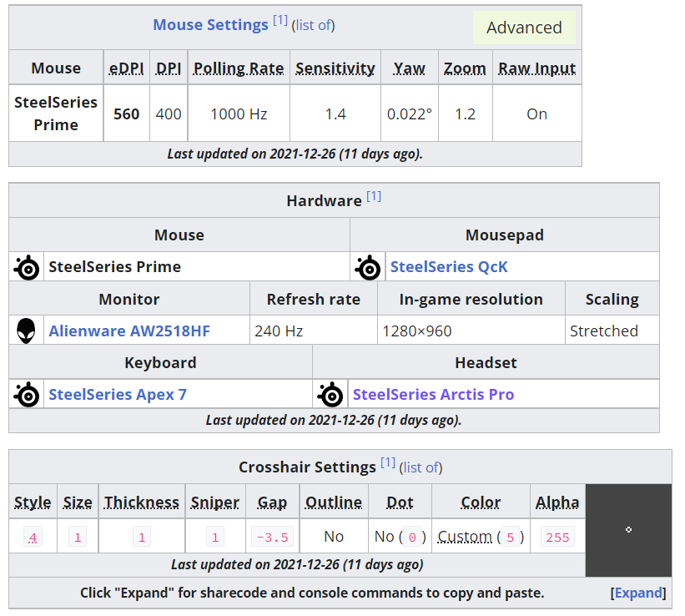Open the SteelSeries Apex 7 keyboard link
The image size is (685, 616).
[x=118, y=394]
